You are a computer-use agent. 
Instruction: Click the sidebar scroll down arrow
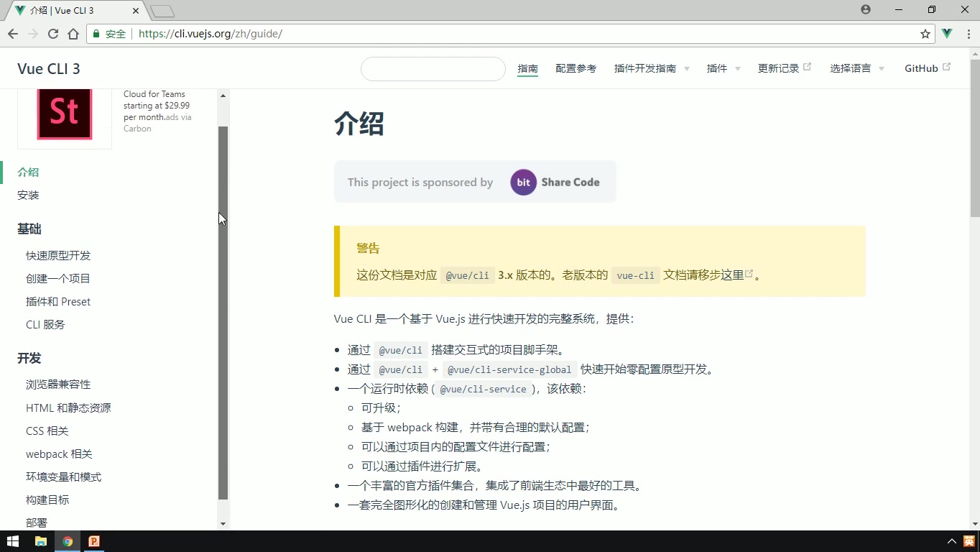click(x=223, y=524)
